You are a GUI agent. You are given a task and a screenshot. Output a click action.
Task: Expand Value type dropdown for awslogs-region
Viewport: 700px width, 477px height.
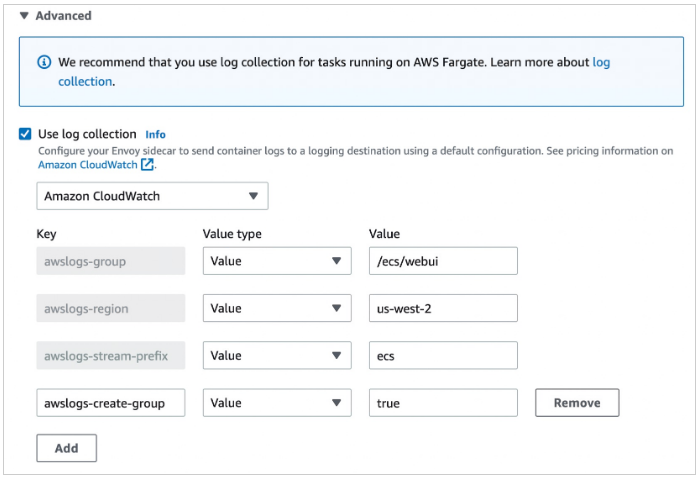coord(277,308)
